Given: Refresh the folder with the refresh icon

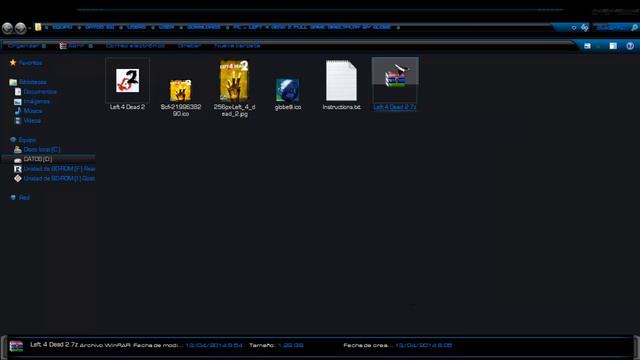Looking at the screenshot, I should 584,27.
